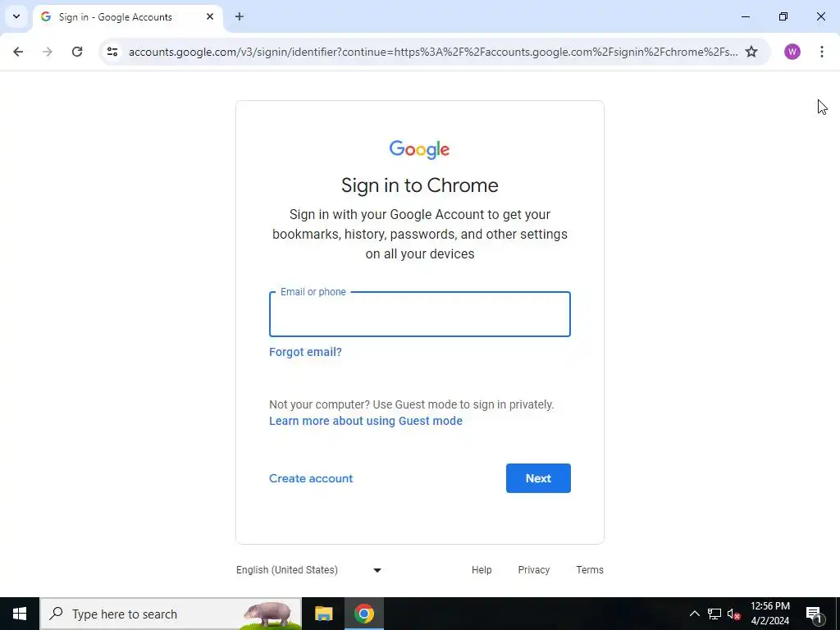The width and height of the screenshot is (840, 630).
Task: Open the Windows Start menu
Action: pos(20,614)
